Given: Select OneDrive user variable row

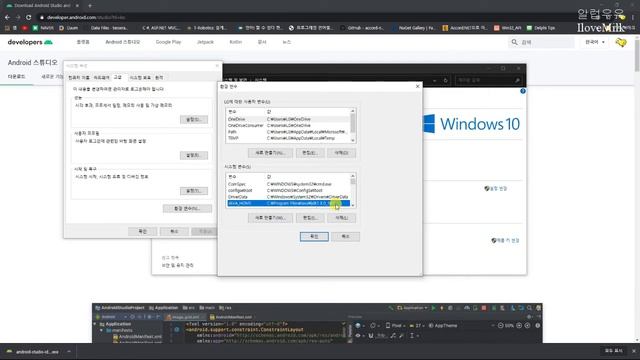Looking at the screenshot, I should point(288,119).
